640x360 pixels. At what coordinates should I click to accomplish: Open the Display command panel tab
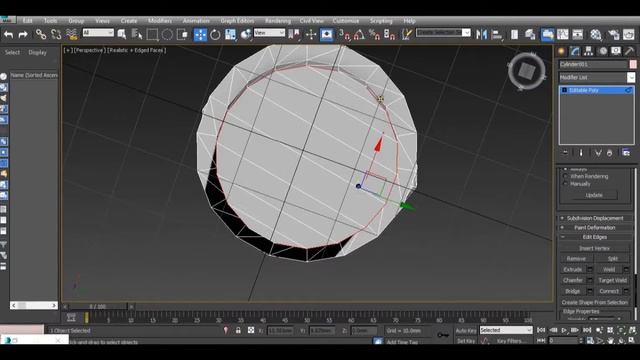point(616,51)
